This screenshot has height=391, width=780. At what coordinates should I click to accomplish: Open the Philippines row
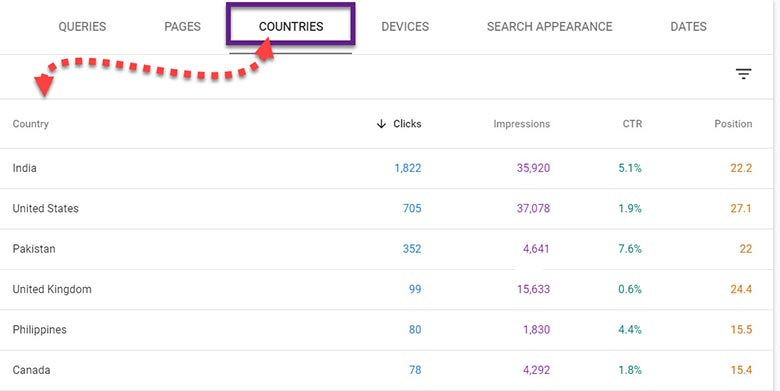[x=386, y=329]
